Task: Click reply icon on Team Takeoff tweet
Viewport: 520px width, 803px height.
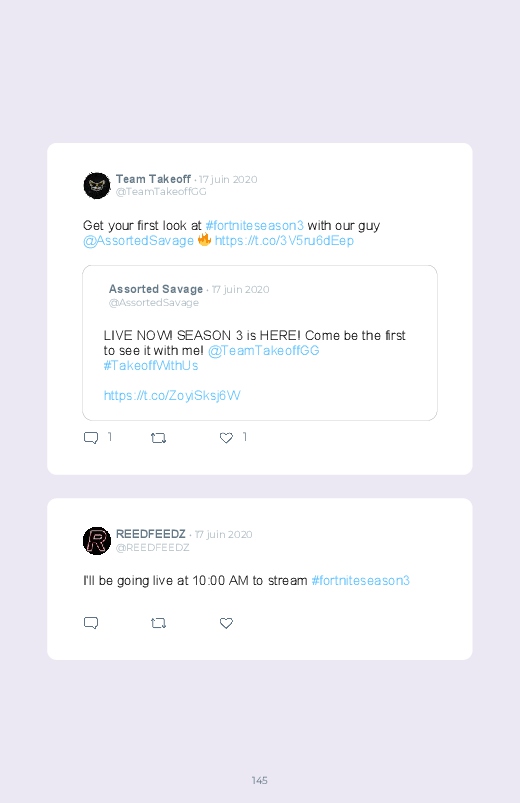Action: point(91,438)
